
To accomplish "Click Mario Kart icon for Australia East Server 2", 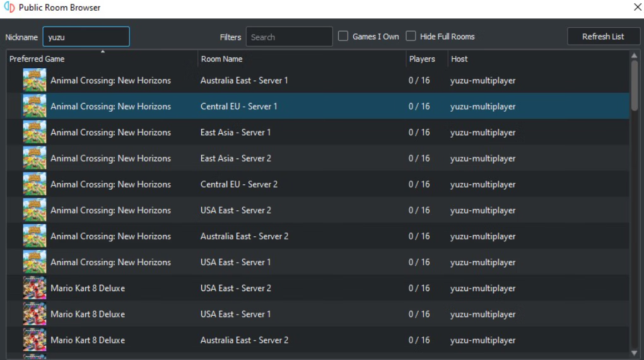I will click(x=35, y=340).
